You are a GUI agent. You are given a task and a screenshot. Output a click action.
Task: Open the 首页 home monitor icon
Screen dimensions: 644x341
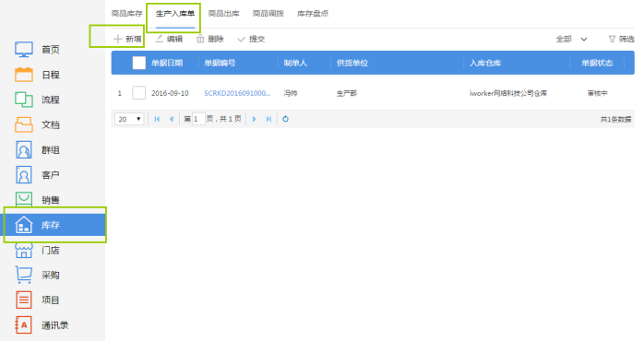[x=24, y=50]
